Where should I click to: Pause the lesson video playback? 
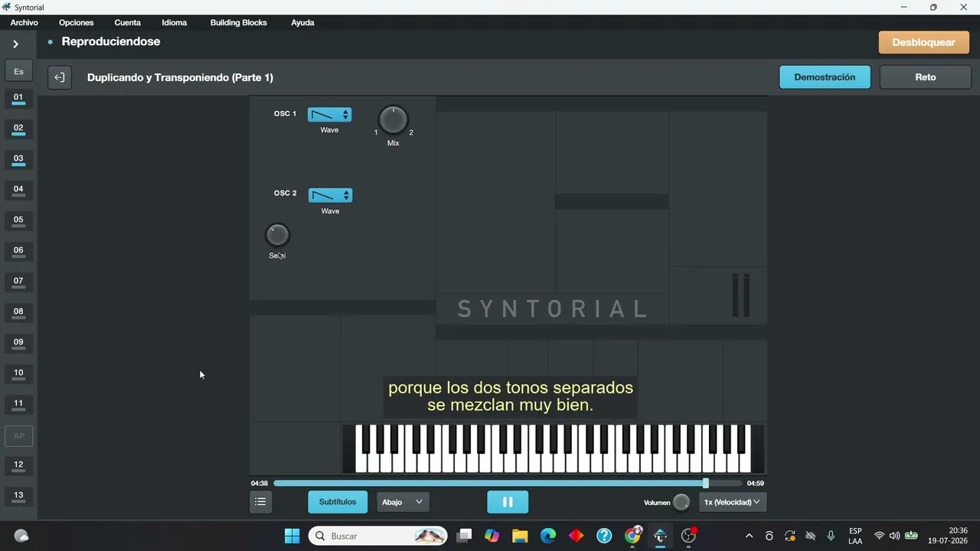point(508,502)
